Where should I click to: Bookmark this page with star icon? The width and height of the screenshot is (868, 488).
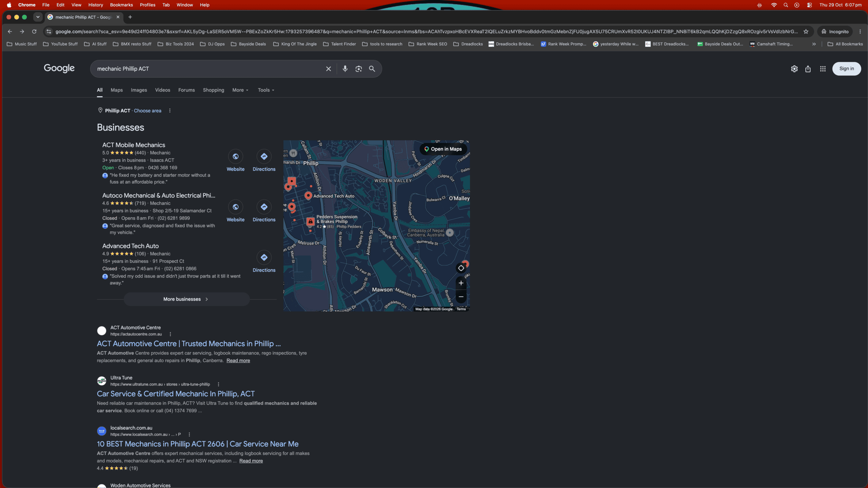[806, 32]
